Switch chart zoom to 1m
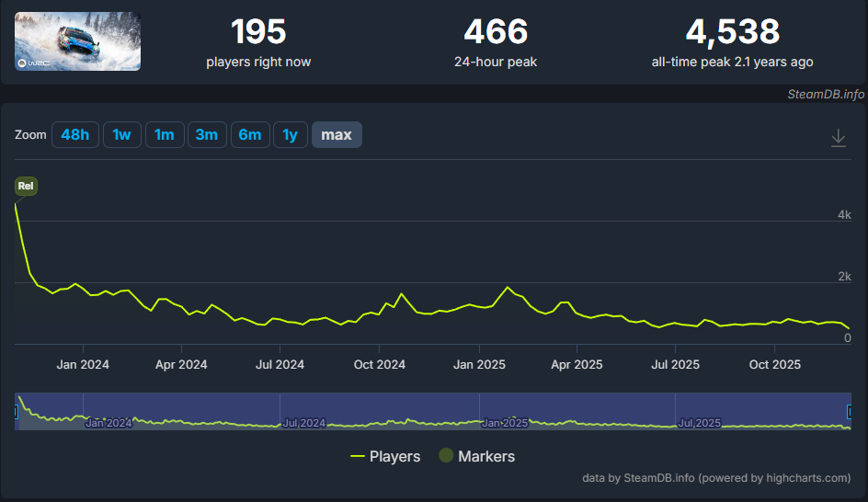Viewport: 868px width, 502px height. coord(164,135)
